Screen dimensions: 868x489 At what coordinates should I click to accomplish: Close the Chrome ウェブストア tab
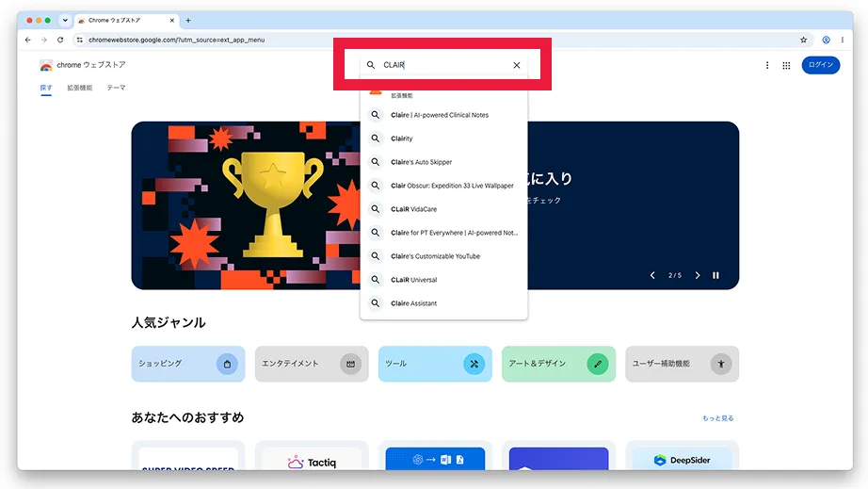pyautogui.click(x=171, y=21)
